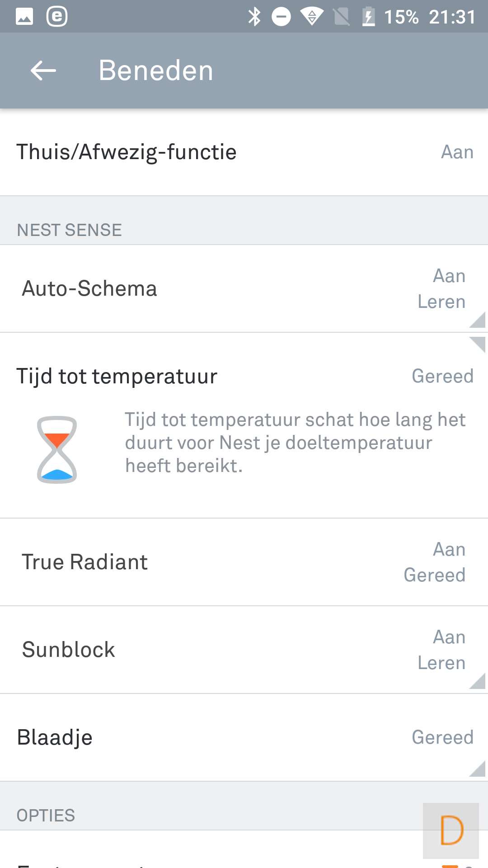Viewport: 488px width, 868px height.
Task: Toggle Thuis/Afwezig-functie Aan setting
Action: point(457,152)
